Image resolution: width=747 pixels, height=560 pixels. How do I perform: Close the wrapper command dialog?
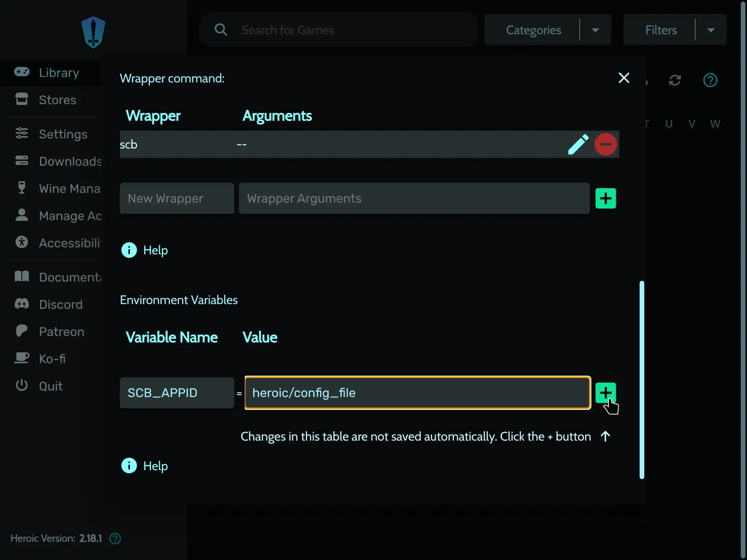click(x=624, y=78)
